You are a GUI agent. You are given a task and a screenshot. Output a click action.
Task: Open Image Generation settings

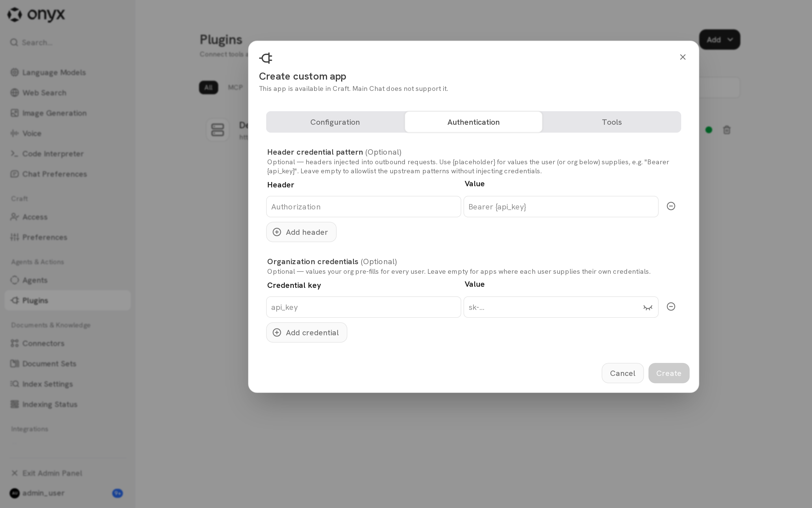pos(67,113)
